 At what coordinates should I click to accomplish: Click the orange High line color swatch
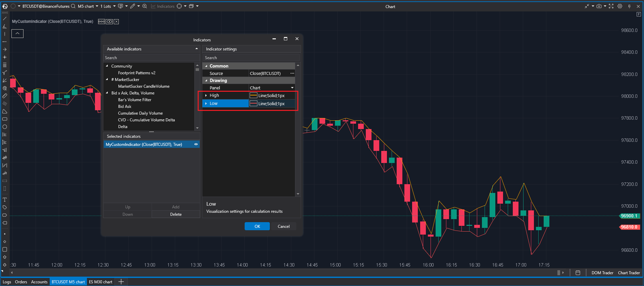tap(254, 95)
